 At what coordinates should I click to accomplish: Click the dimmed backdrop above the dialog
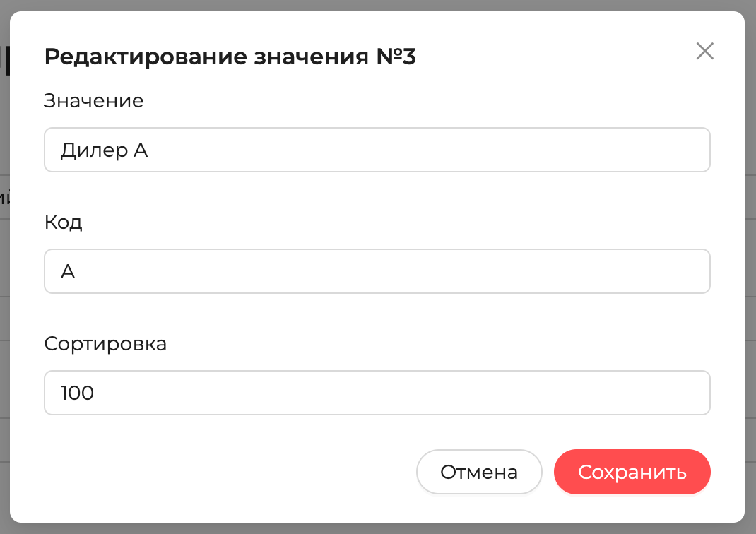click(378, 5)
